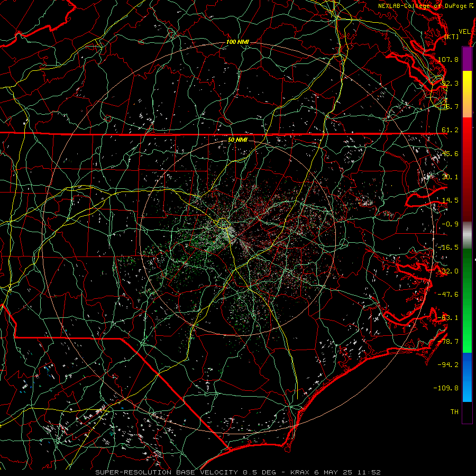Click the -94.2 velocity scale value
Image resolution: width=476 pixels, height=476 pixels.
click(448, 364)
